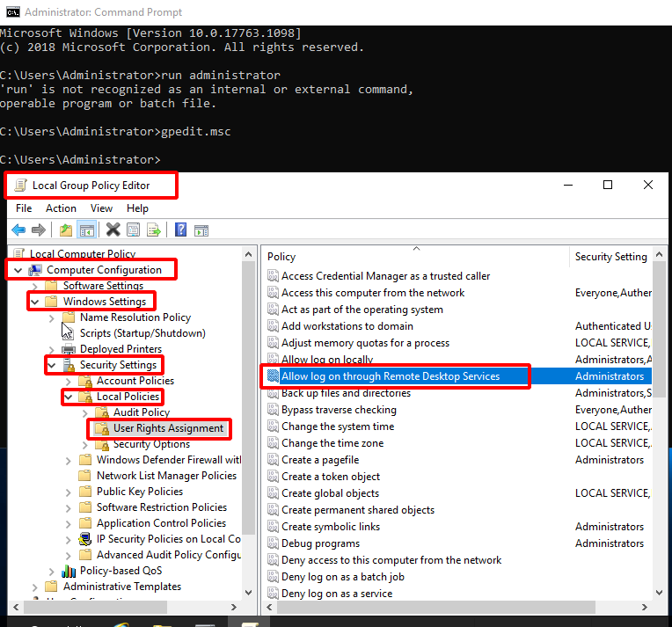Image resolution: width=672 pixels, height=627 pixels.
Task: Click the Help question mark toolbar icon
Action: click(181, 230)
